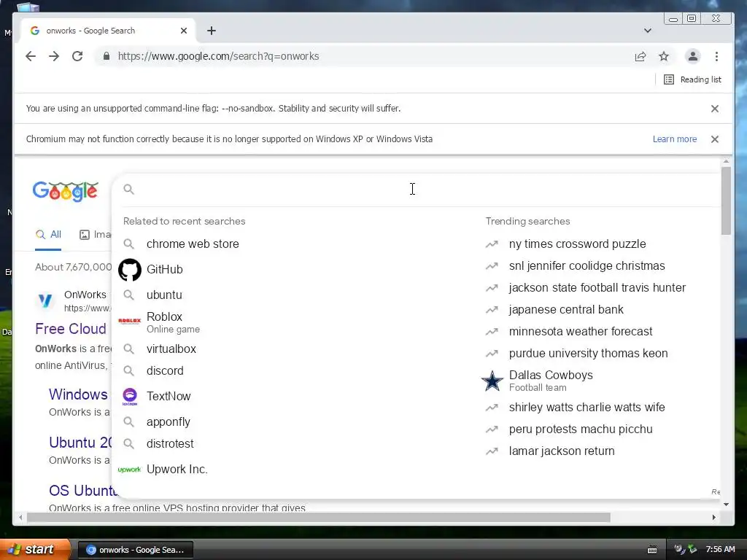
Task: Open the Ubuntu 20 sublink result
Action: pyautogui.click(x=80, y=443)
